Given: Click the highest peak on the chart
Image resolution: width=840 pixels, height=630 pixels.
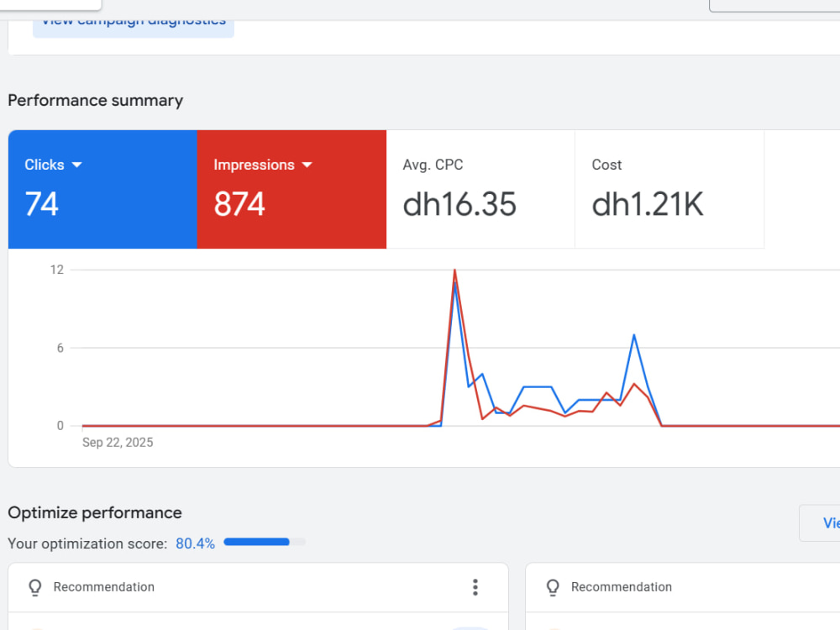Looking at the screenshot, I should point(454,270).
